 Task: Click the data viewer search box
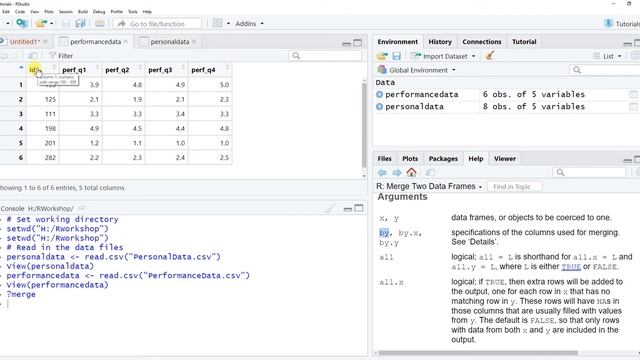325,56
